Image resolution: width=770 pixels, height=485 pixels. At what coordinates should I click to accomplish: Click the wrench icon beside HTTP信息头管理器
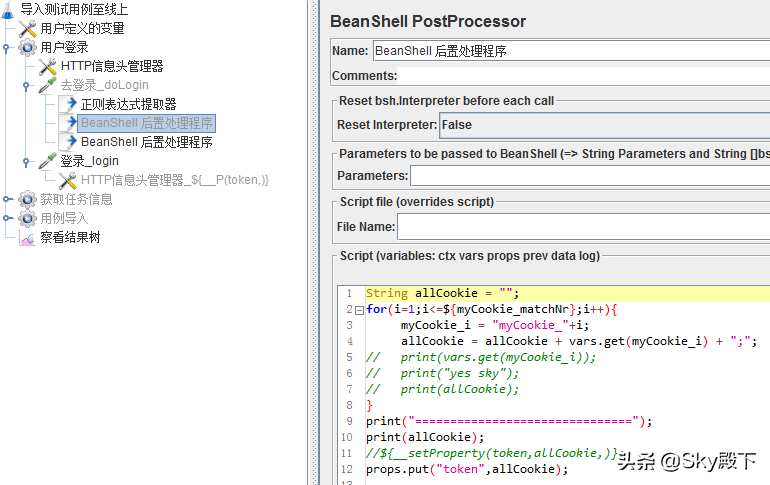(48, 66)
